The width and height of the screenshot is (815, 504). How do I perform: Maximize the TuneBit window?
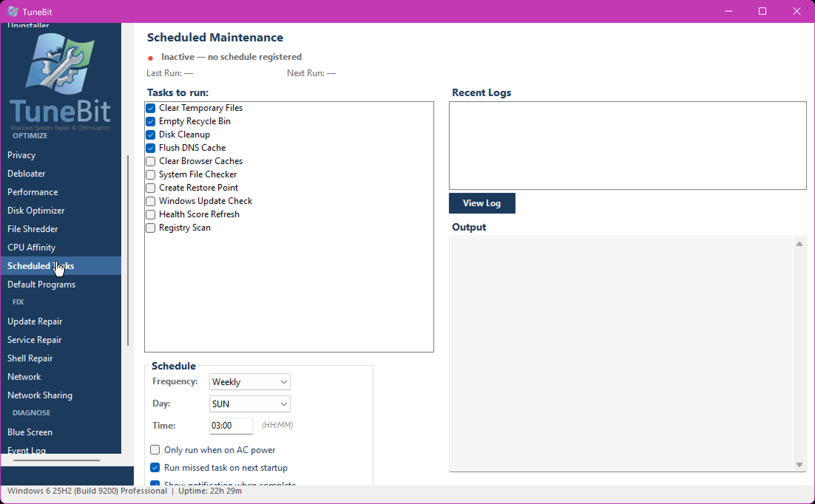tap(762, 11)
